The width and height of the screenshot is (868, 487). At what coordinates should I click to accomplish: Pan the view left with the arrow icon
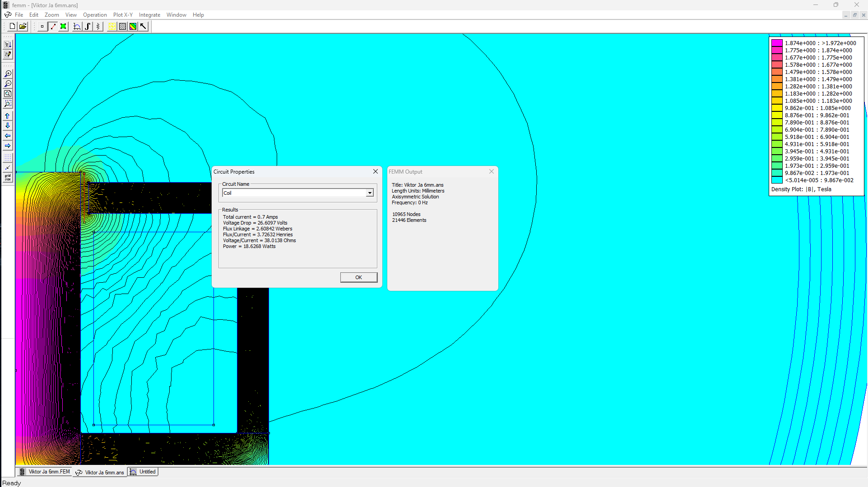pos(8,136)
